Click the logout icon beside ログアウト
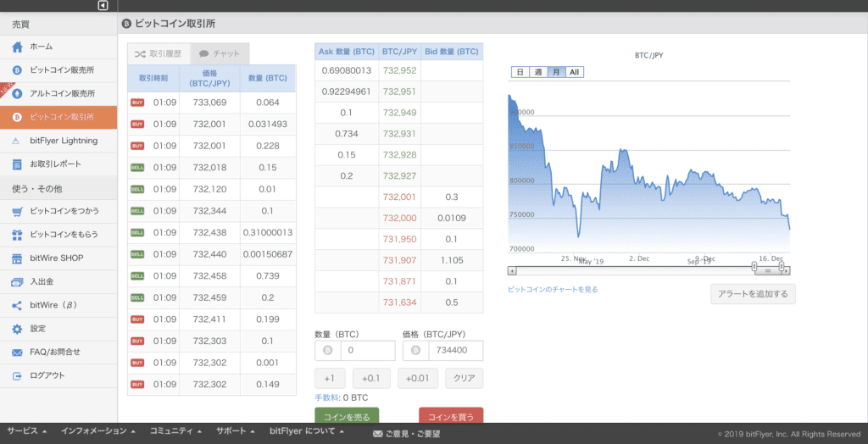The width and height of the screenshot is (868, 444). [x=17, y=376]
